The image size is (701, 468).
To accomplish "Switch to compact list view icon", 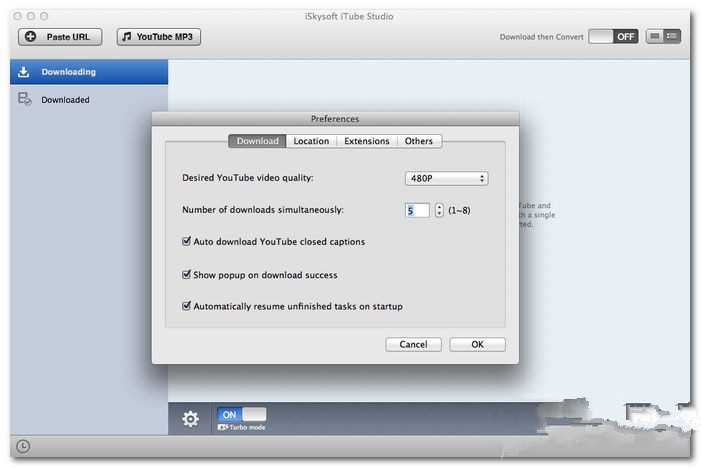I will click(x=655, y=36).
